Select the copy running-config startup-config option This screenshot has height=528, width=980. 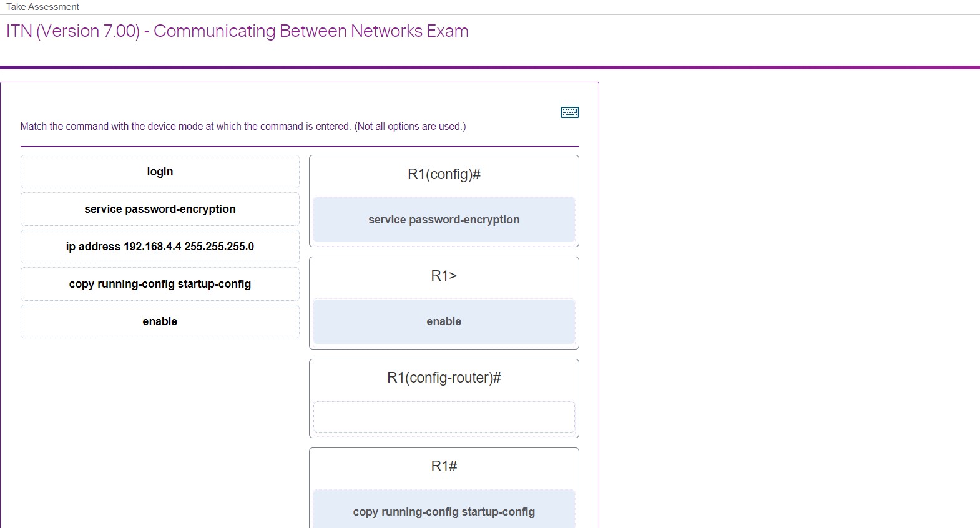pyautogui.click(x=160, y=284)
